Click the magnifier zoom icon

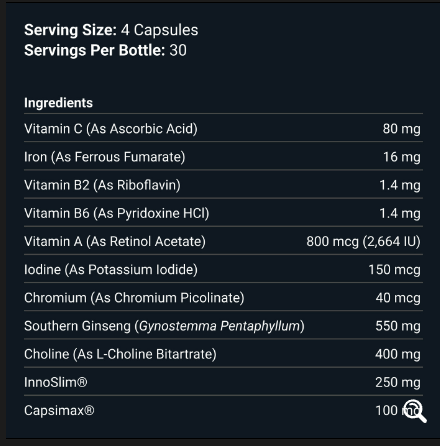(x=415, y=411)
